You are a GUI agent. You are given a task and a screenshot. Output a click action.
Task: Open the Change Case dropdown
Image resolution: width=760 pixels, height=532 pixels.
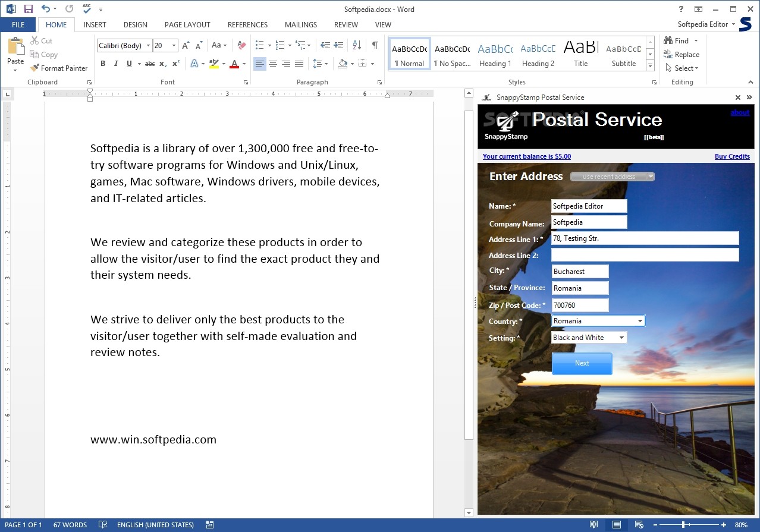click(219, 46)
